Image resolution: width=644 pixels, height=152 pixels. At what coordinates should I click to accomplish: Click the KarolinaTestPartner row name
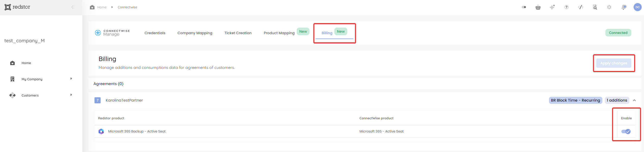(x=124, y=100)
